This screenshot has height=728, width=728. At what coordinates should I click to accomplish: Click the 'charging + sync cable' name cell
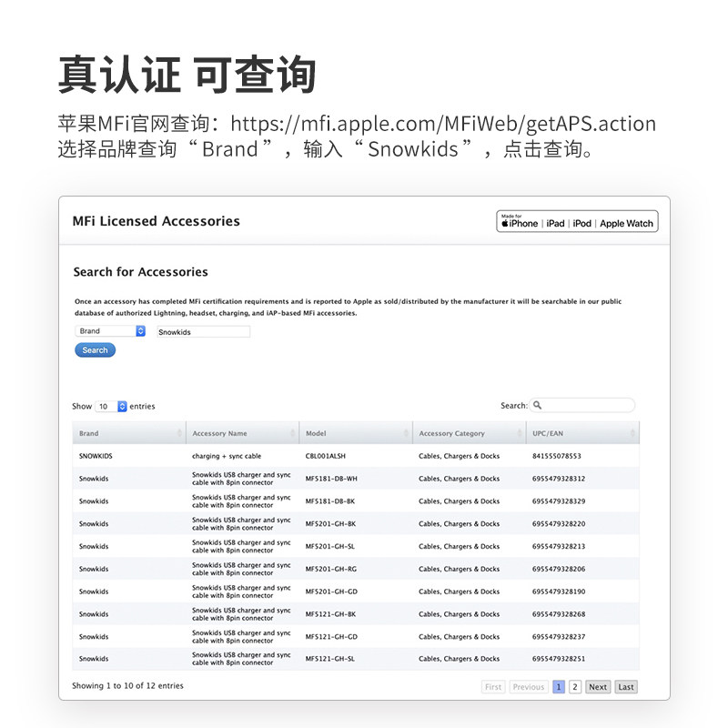227,456
